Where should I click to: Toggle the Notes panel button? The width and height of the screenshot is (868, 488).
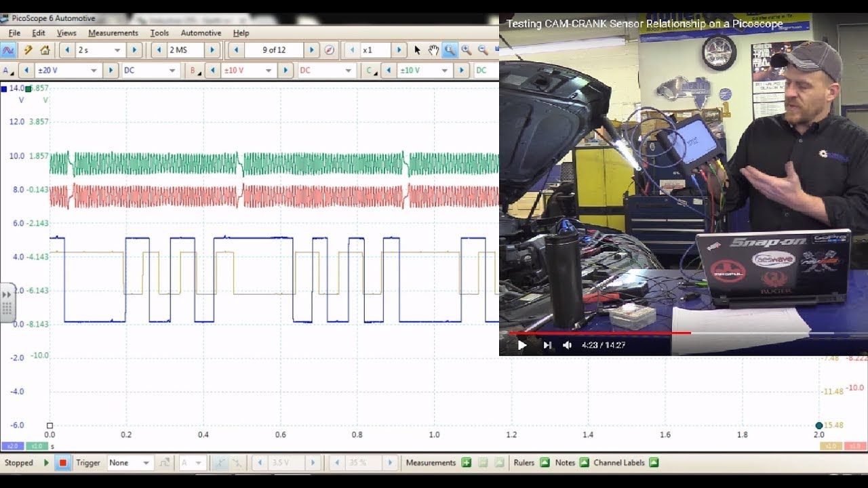coord(584,463)
